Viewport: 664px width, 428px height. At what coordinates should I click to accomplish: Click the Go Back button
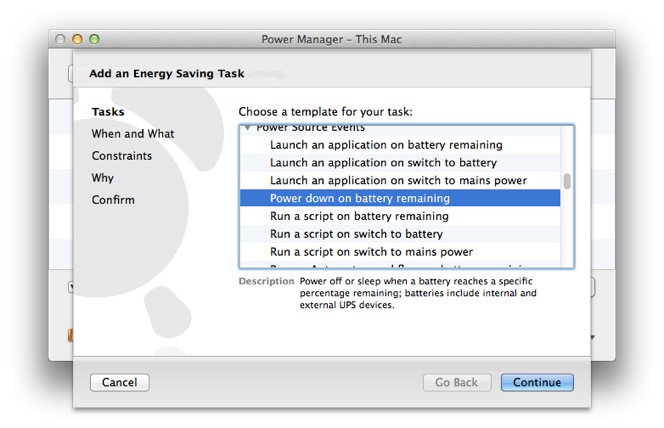(457, 382)
